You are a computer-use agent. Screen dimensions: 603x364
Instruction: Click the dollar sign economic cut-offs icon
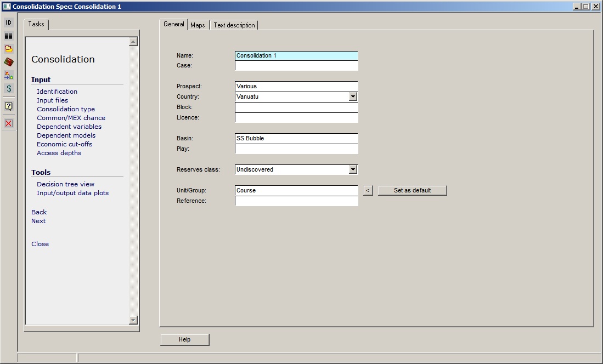click(9, 88)
